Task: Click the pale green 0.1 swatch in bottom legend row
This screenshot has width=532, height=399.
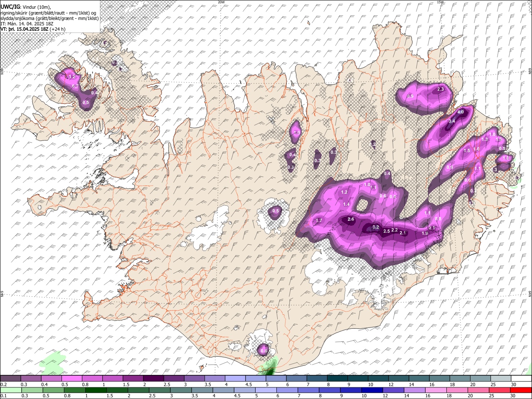Action: click(x=10, y=390)
